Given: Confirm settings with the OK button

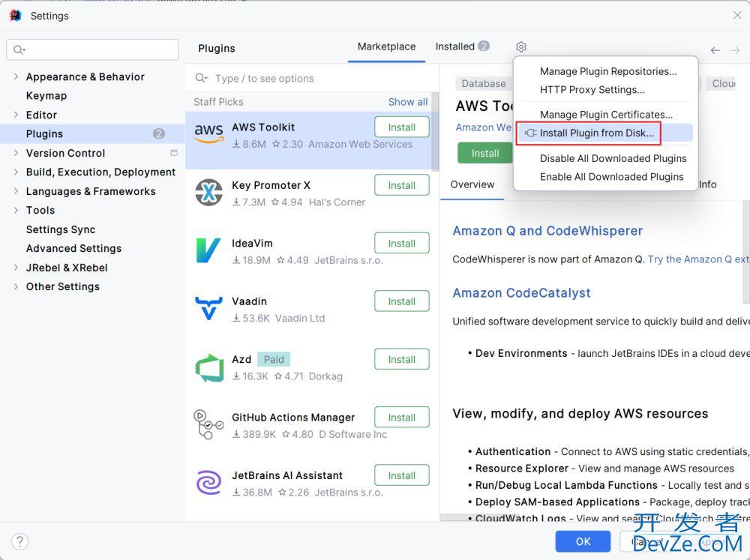Looking at the screenshot, I should tap(583, 541).
